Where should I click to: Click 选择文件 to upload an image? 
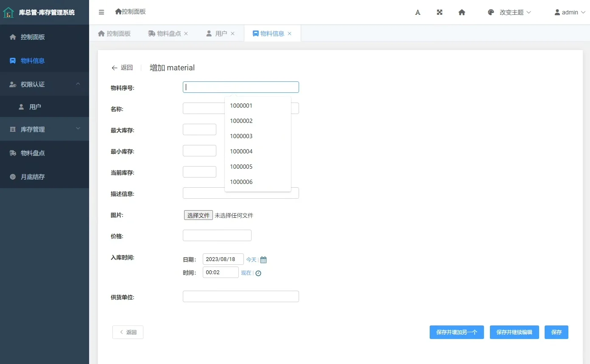198,215
